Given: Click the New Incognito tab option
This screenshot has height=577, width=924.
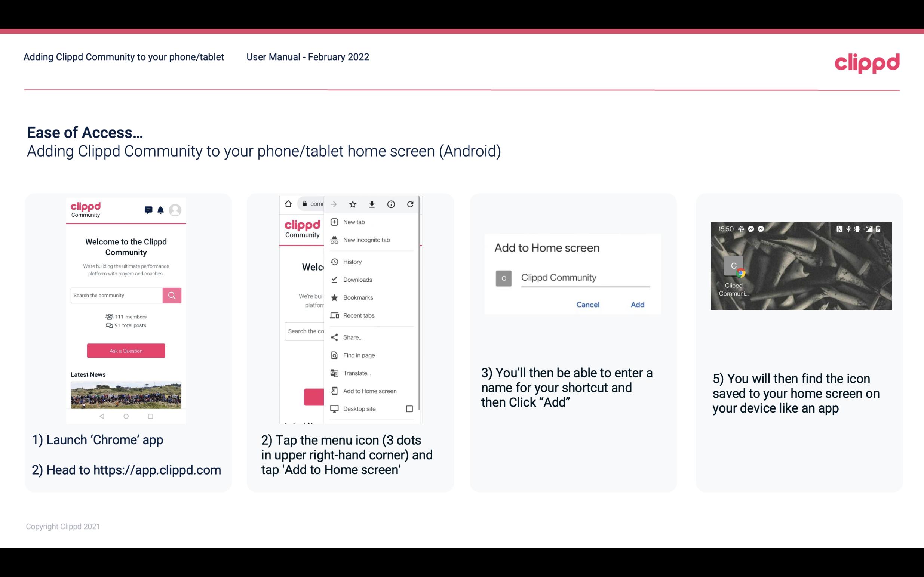Looking at the screenshot, I should (x=366, y=240).
